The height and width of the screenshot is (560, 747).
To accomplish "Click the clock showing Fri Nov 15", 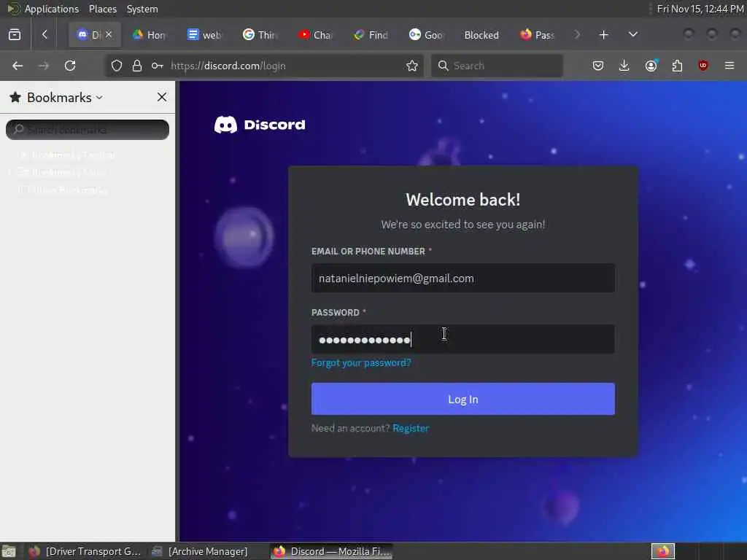I will pyautogui.click(x=700, y=9).
